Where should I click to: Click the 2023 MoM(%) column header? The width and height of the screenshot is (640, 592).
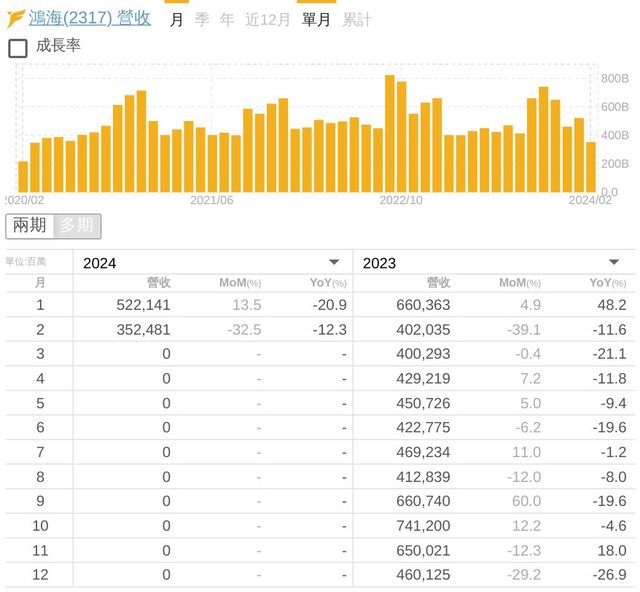click(x=520, y=283)
